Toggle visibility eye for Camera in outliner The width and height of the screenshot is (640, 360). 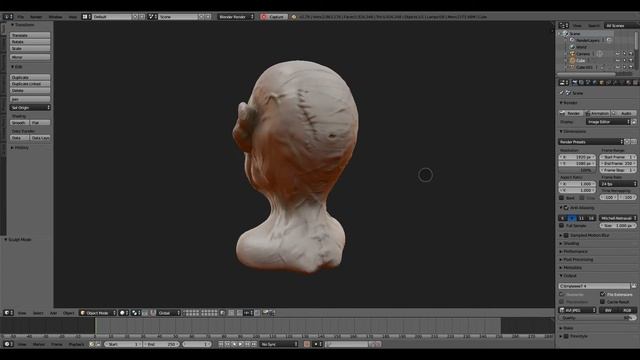(618, 53)
